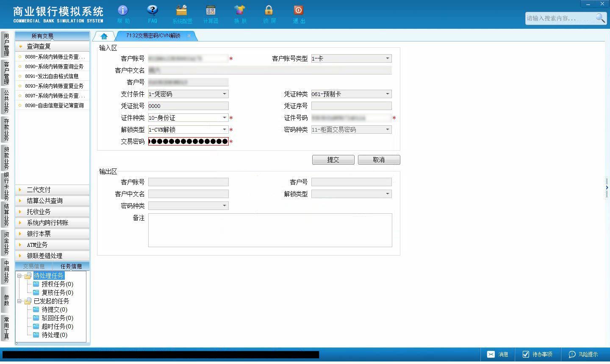This screenshot has width=610, height=364.
Task: Switch to the 交易信息 tab
Action: coord(34,266)
